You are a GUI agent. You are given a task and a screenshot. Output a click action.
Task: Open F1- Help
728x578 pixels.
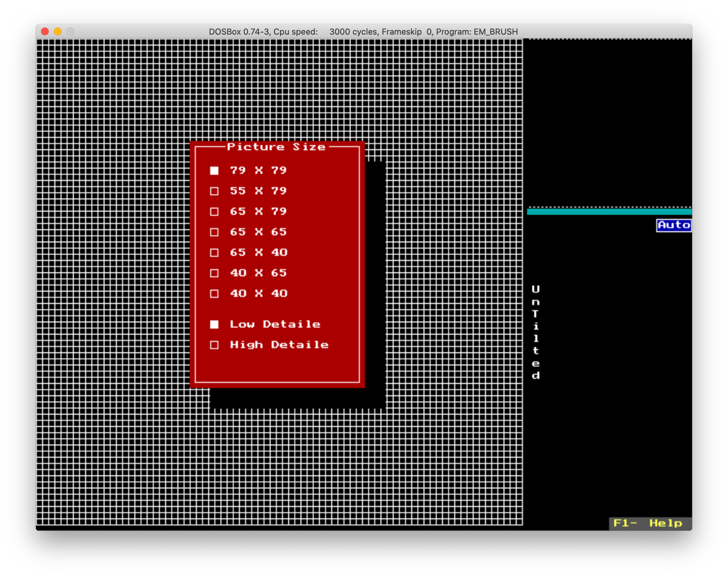(x=650, y=523)
